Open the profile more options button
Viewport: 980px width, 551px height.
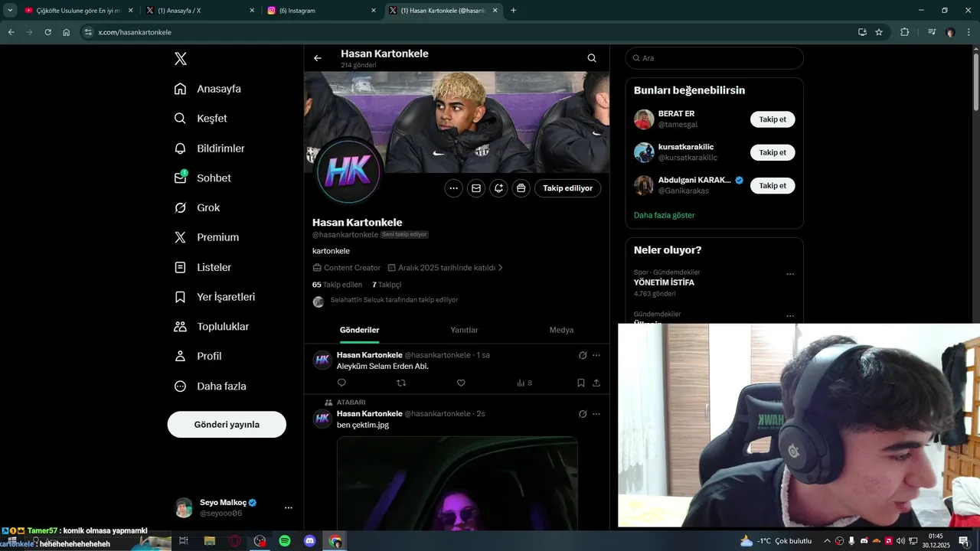[x=453, y=187]
